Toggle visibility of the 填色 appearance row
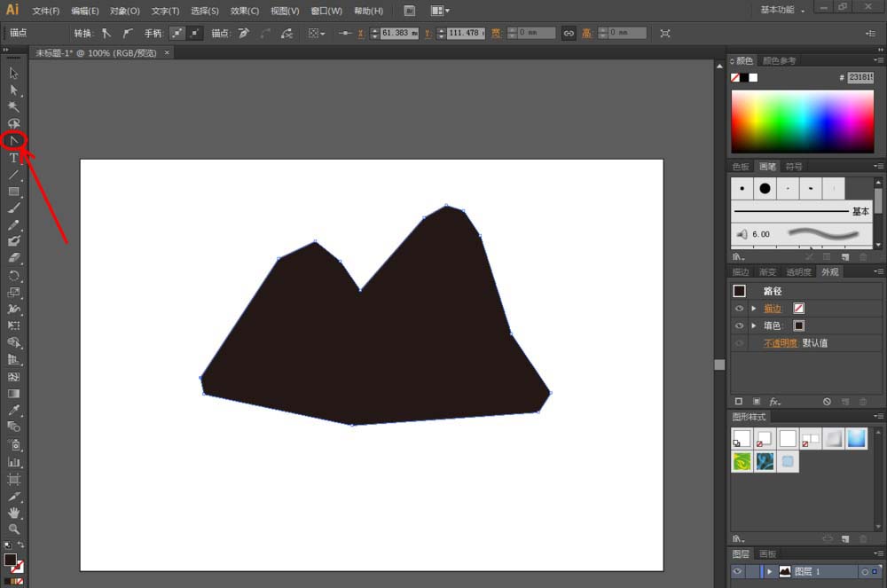Screen dimensions: 887x588 [739, 325]
